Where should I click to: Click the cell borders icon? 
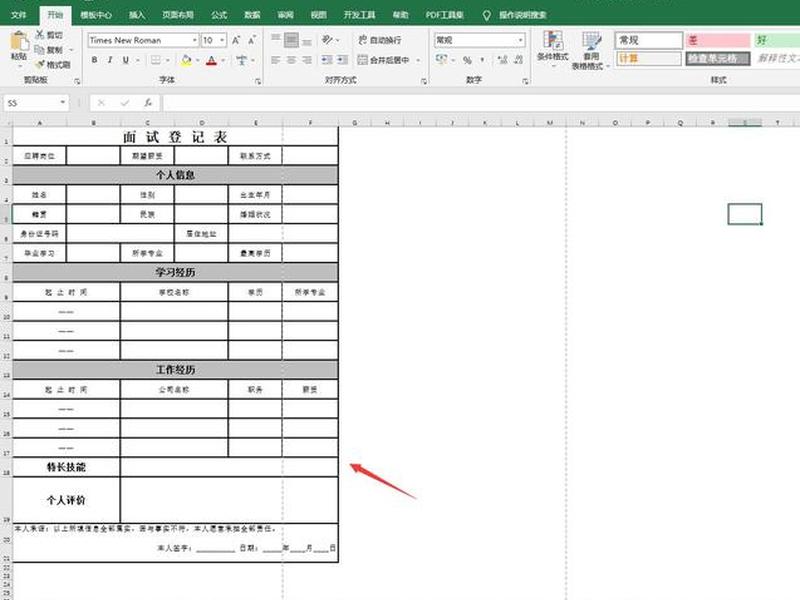coord(156,60)
